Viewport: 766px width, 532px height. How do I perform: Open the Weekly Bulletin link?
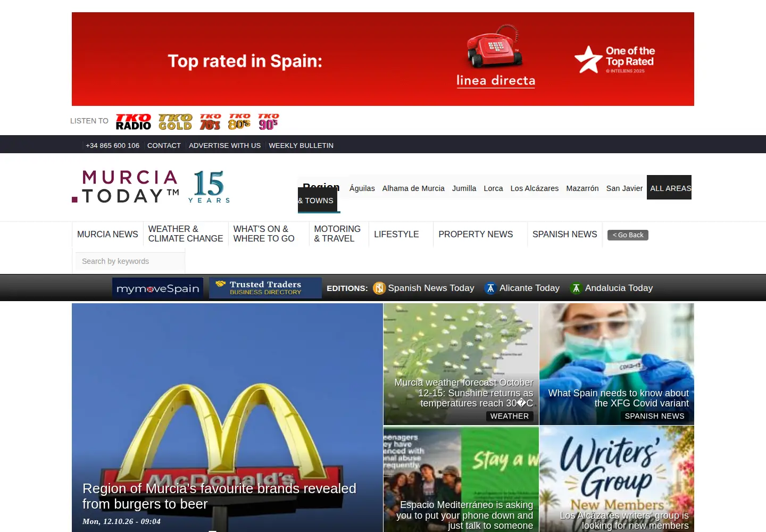pos(301,145)
